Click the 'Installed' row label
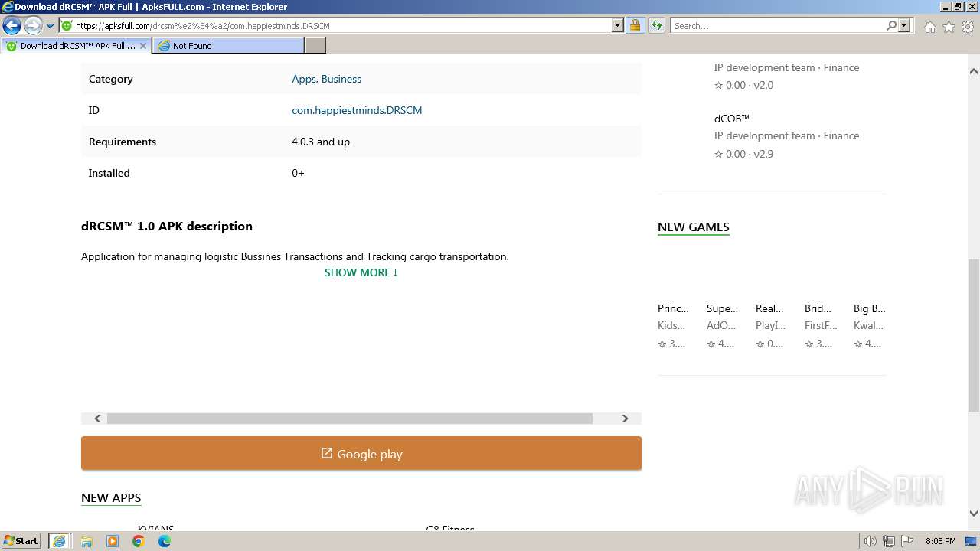The height and width of the screenshot is (551, 980). click(109, 173)
